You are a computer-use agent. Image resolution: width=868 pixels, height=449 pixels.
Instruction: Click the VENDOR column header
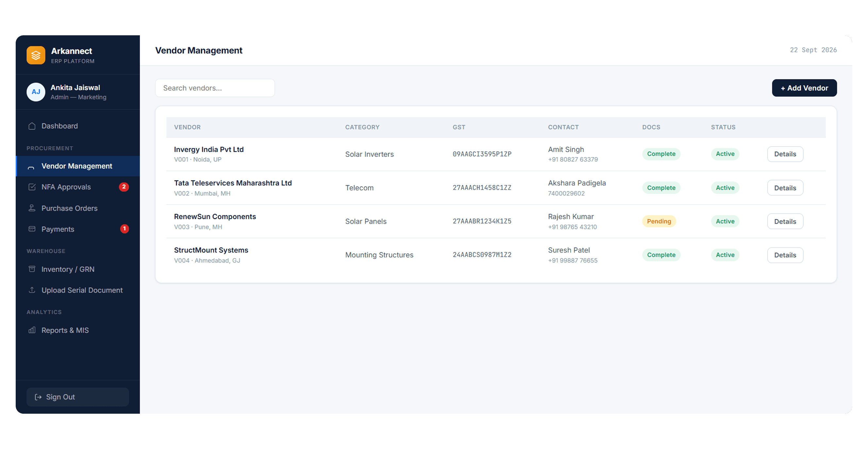[187, 127]
